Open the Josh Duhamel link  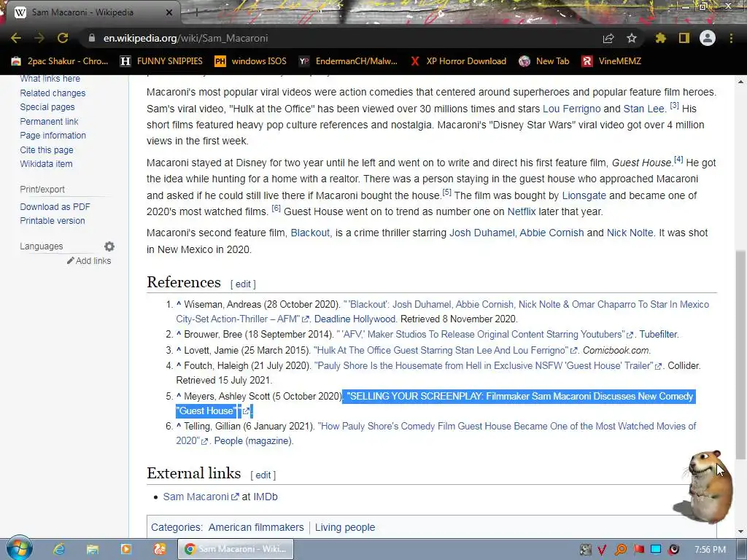482,233
